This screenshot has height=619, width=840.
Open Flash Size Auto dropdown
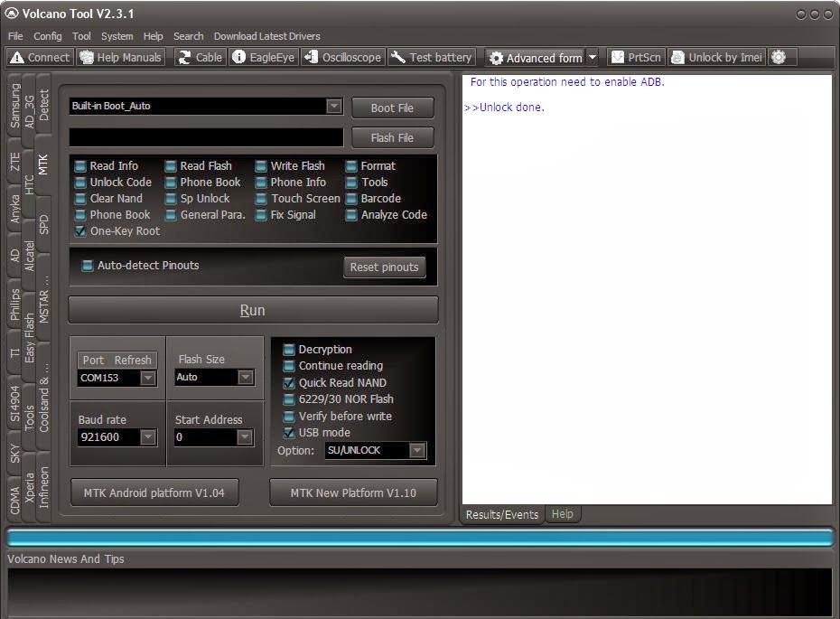click(246, 378)
